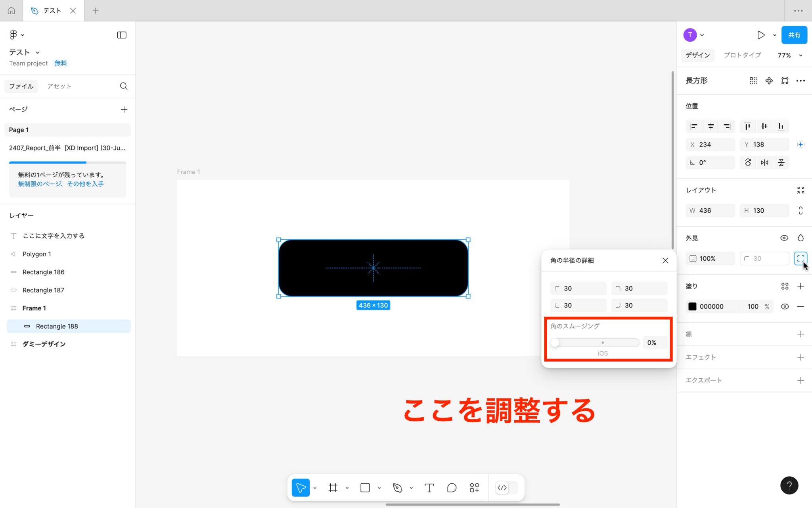Open the テスト project name dropdown

pos(37,52)
